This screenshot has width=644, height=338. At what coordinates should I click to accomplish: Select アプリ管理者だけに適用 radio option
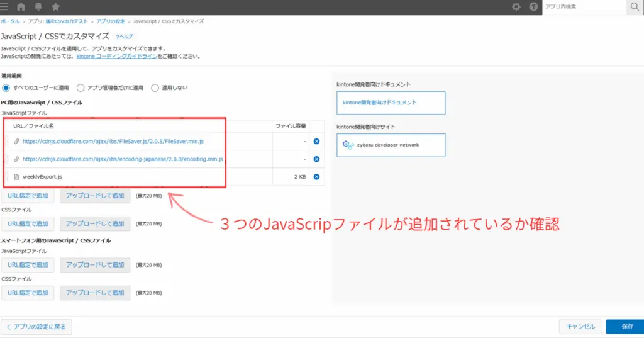(80, 87)
